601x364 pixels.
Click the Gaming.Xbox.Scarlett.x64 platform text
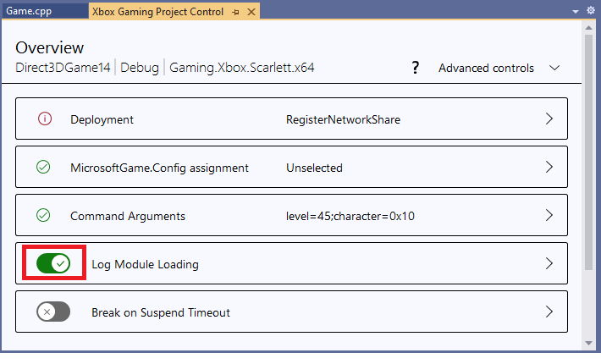[x=241, y=68]
